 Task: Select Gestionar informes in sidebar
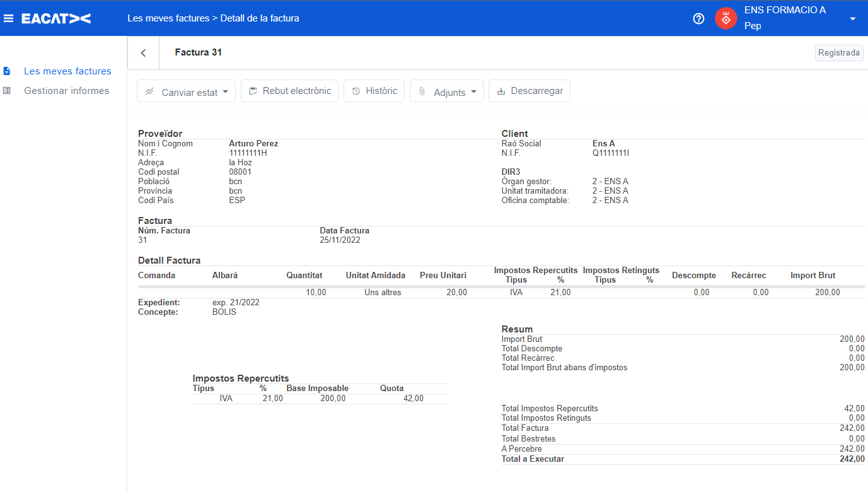(x=66, y=91)
